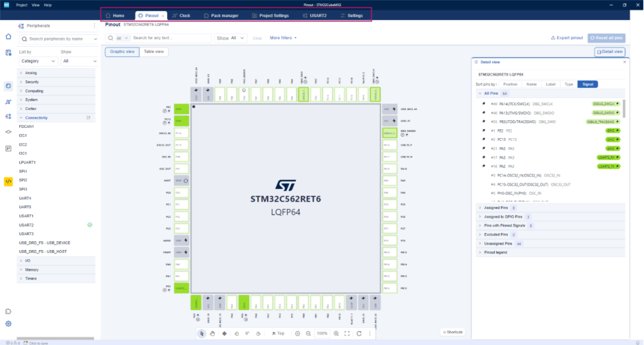
Task: Click the 100% zoom level field
Action: tap(322, 333)
